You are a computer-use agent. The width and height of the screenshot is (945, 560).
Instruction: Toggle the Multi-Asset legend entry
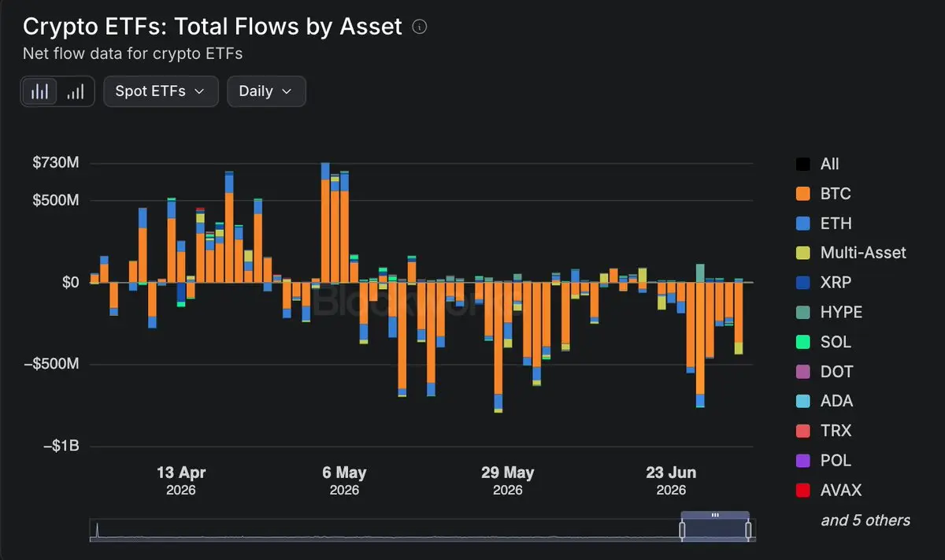[851, 253]
